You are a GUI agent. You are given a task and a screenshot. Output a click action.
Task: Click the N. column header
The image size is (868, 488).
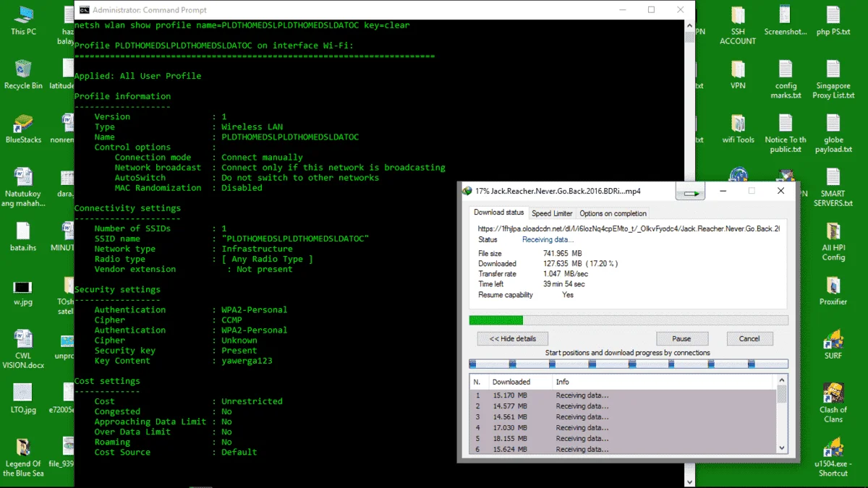(x=479, y=382)
